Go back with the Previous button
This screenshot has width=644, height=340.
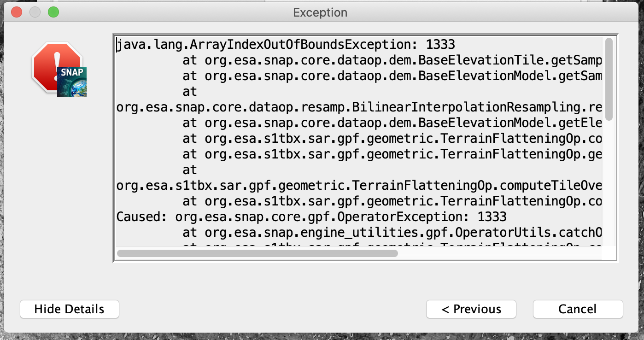point(471,309)
